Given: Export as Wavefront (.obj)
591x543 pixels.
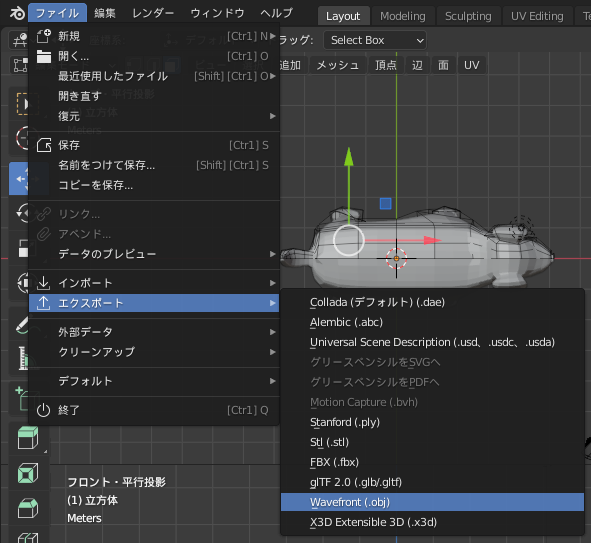Looking at the screenshot, I should click(432, 502).
